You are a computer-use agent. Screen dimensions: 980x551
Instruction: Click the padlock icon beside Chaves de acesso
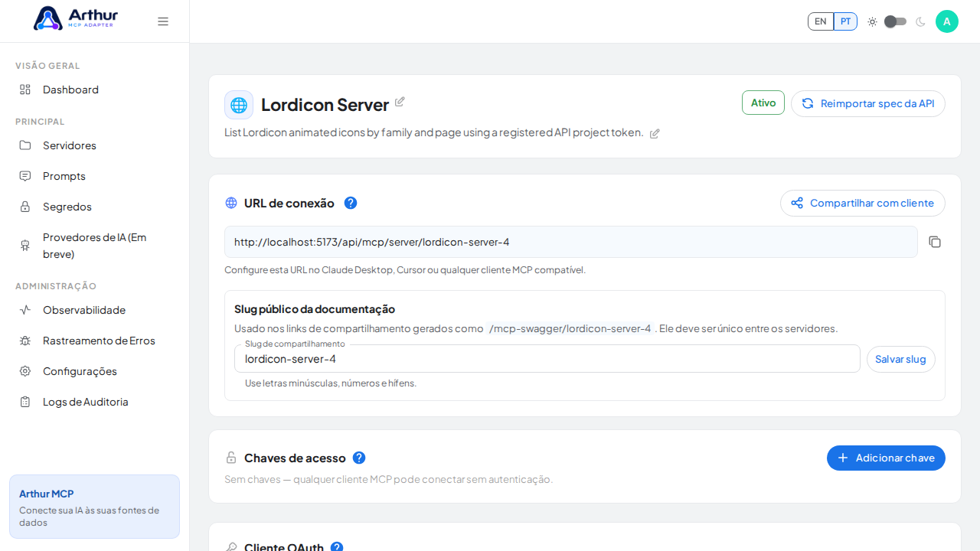pos(231,458)
